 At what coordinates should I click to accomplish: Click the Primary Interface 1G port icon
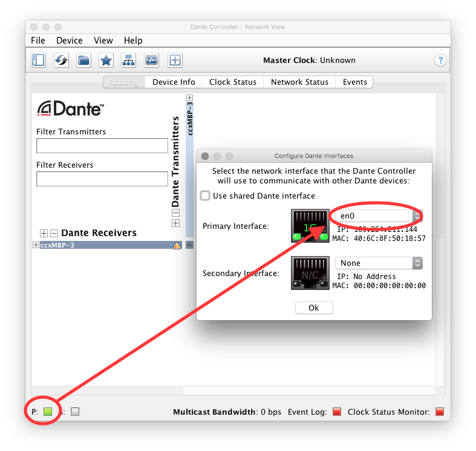coord(310,226)
